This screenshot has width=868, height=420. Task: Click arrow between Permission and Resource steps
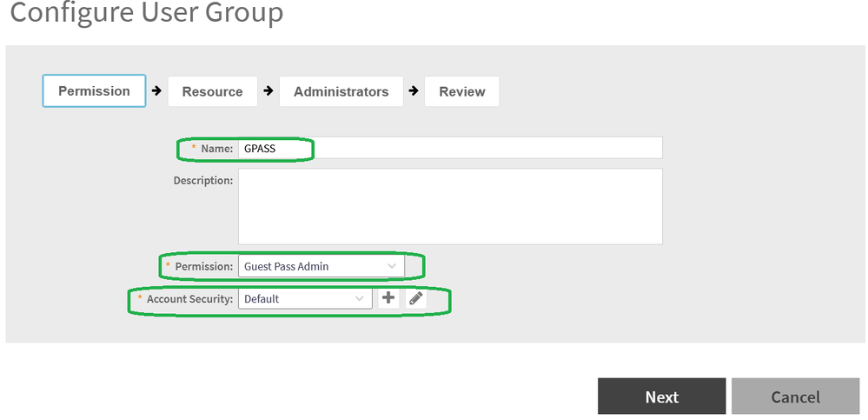click(156, 90)
